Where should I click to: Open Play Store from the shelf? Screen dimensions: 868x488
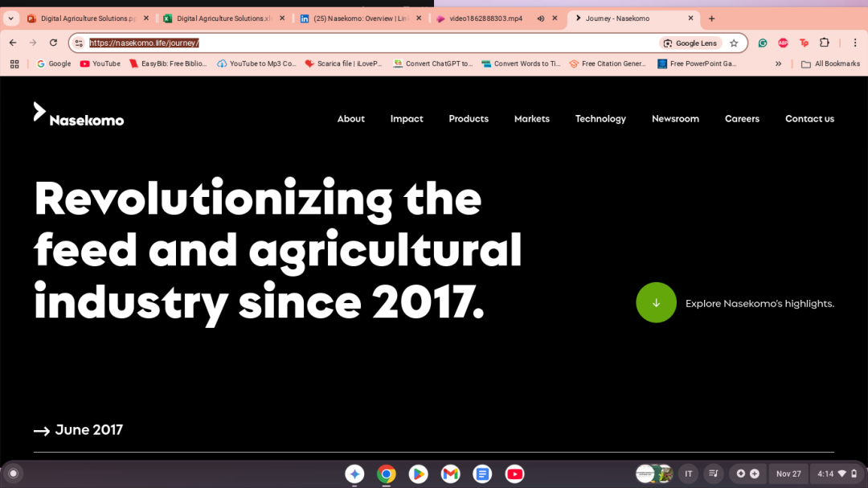click(419, 474)
